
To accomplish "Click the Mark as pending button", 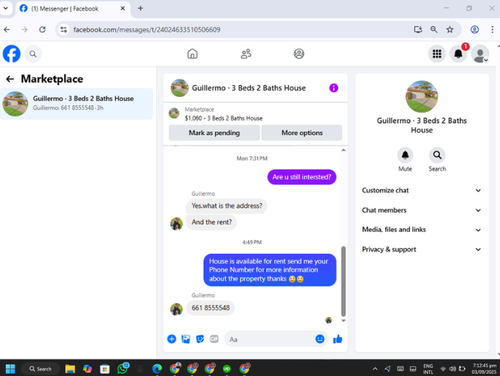I will tap(214, 133).
